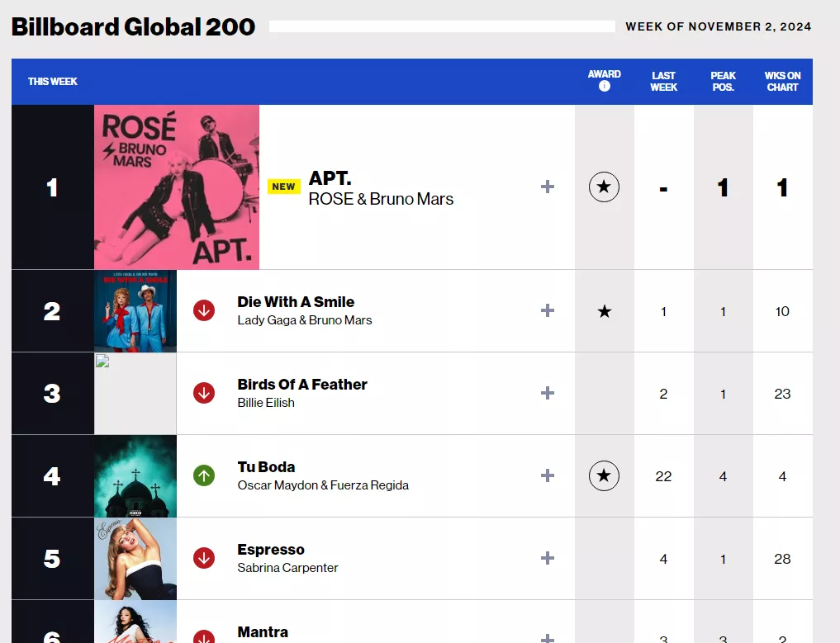Viewport: 840px width, 643px height.
Task: Click red down arrow for Birds Of A Feather
Action: [204, 393]
